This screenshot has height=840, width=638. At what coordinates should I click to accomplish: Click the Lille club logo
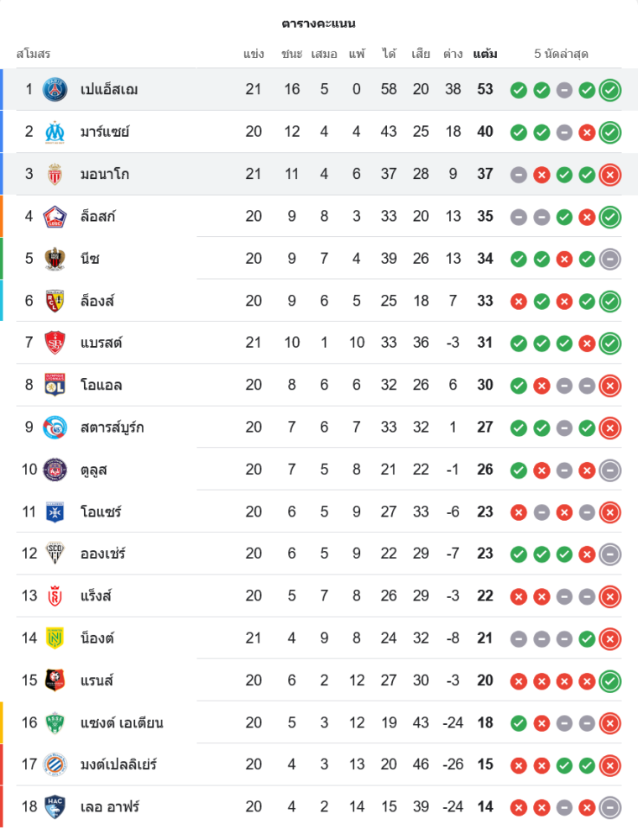point(55,216)
